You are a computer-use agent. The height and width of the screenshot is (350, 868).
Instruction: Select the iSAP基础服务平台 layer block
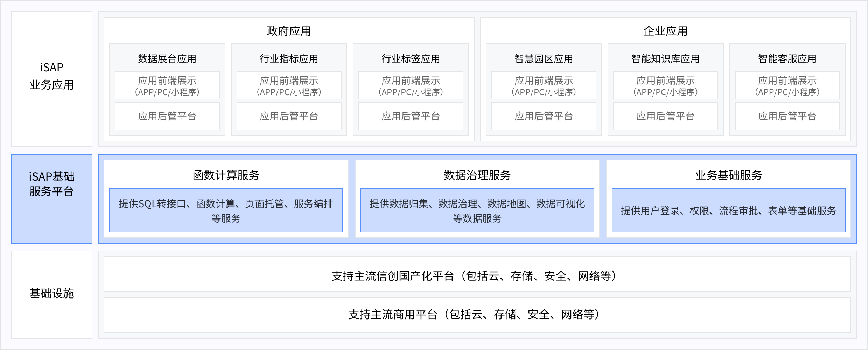coord(52,184)
